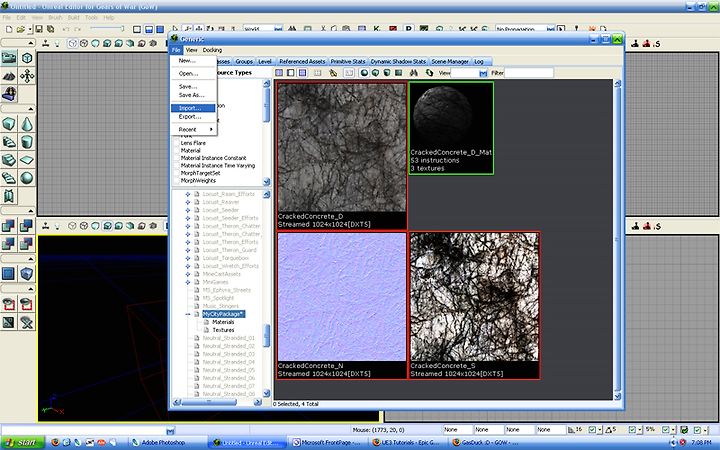Screen dimensions: 720x450
Task: Open the Docking menu in Generic browser
Action: [212, 50]
